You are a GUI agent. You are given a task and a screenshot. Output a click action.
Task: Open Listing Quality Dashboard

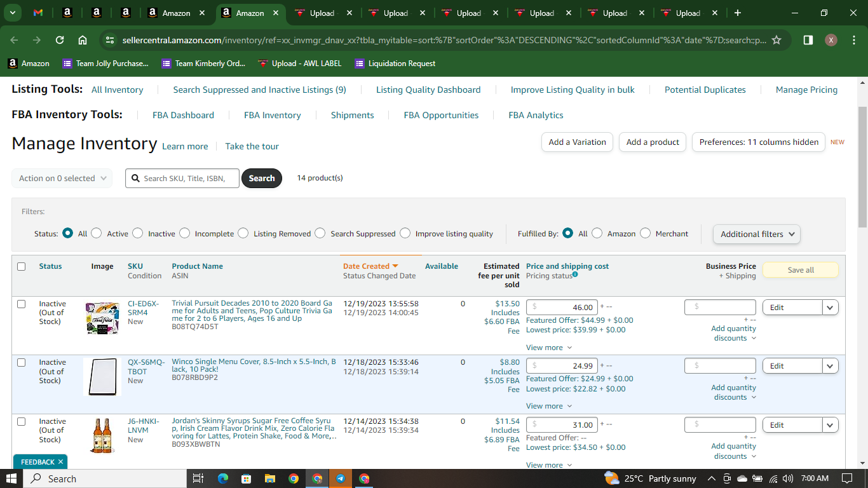coord(428,90)
